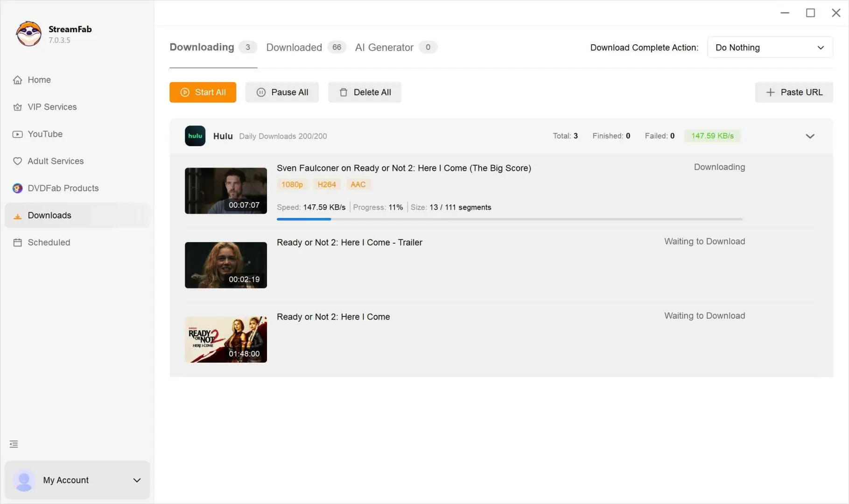Click the VIP Services crown icon

tap(18, 107)
